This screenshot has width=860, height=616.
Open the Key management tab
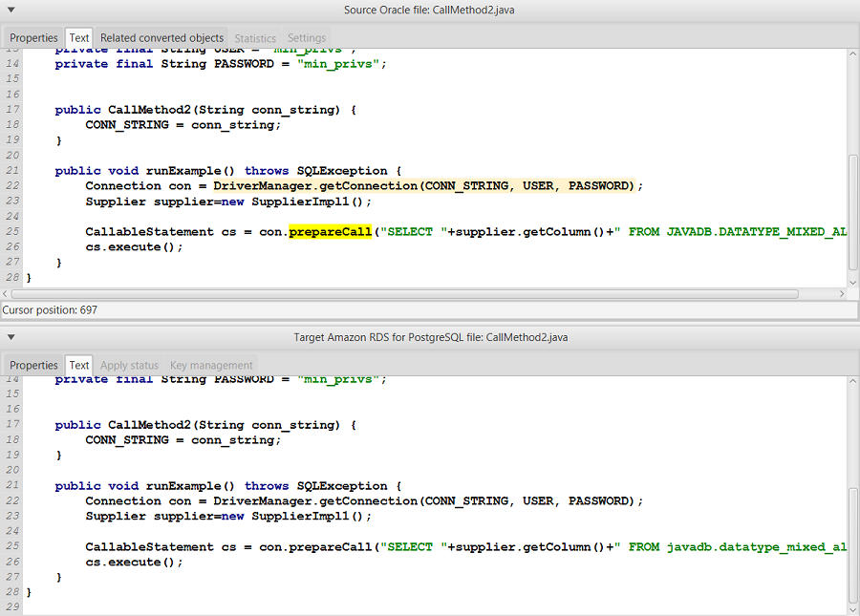tap(211, 365)
